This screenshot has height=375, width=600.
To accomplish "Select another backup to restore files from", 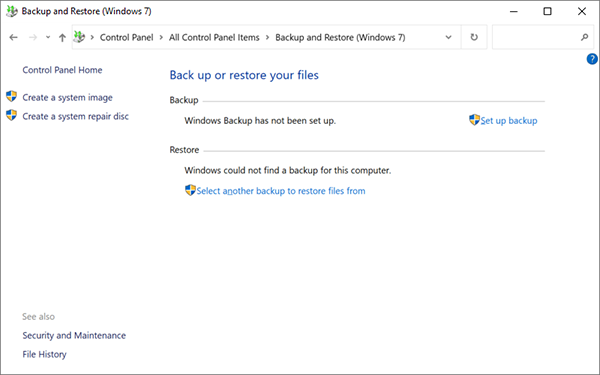I will point(281,191).
